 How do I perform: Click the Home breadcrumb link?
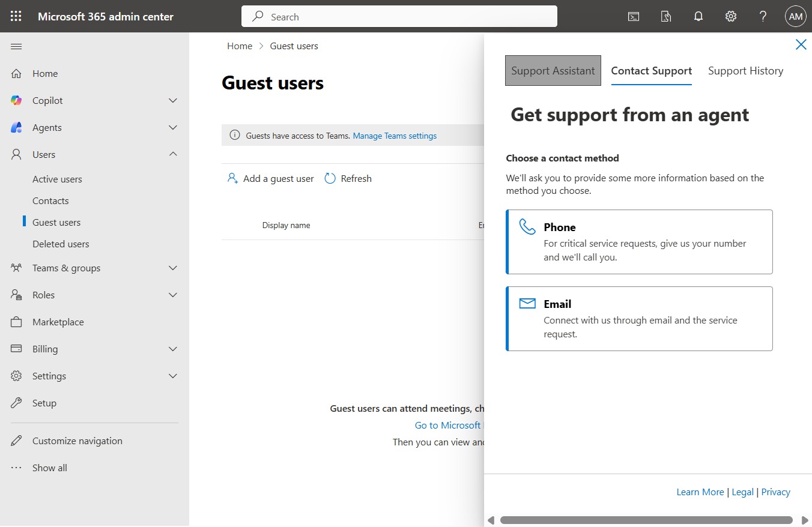tap(240, 46)
